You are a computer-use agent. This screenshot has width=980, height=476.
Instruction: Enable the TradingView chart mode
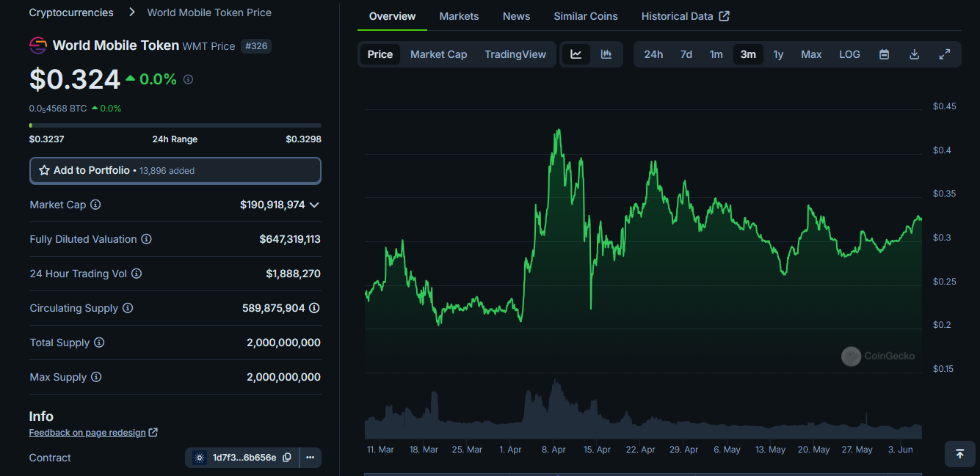(515, 54)
